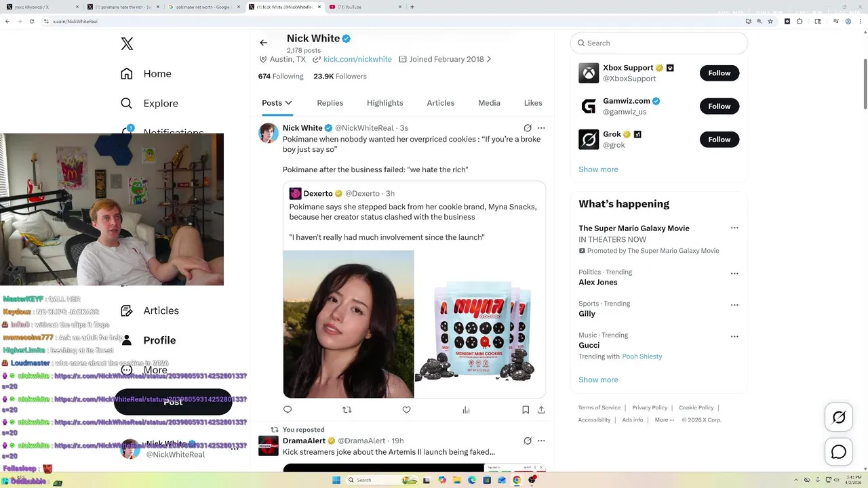Open Google Chrome from the taskbar

[x=517, y=480]
